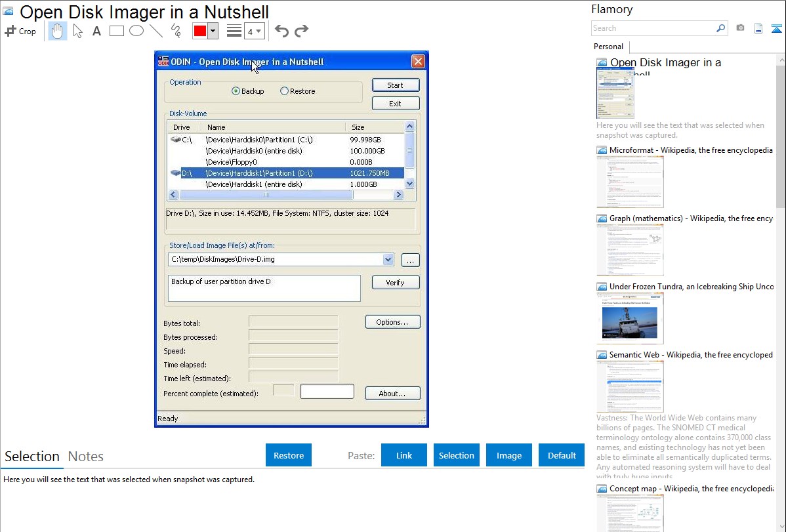Click the Verify button

pyautogui.click(x=396, y=282)
